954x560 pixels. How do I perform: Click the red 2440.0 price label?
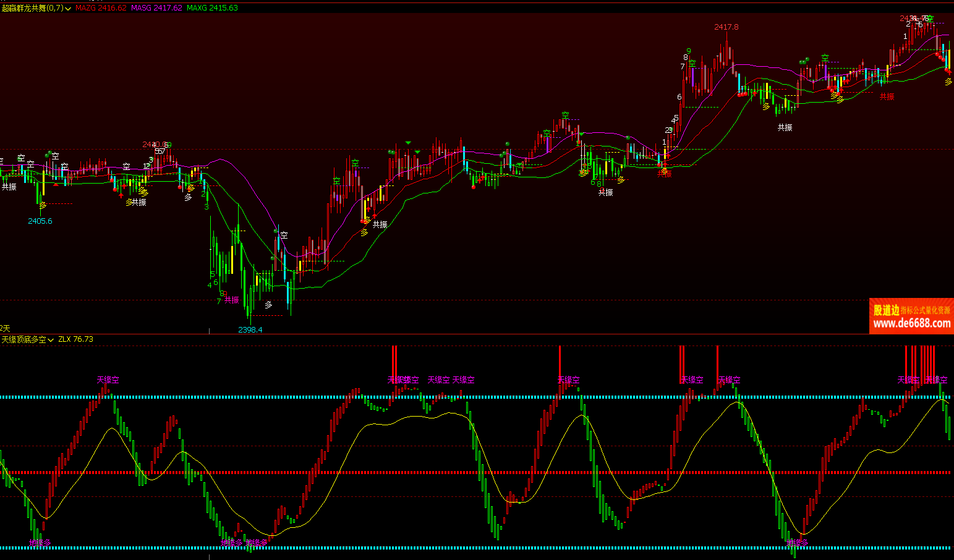pos(155,145)
